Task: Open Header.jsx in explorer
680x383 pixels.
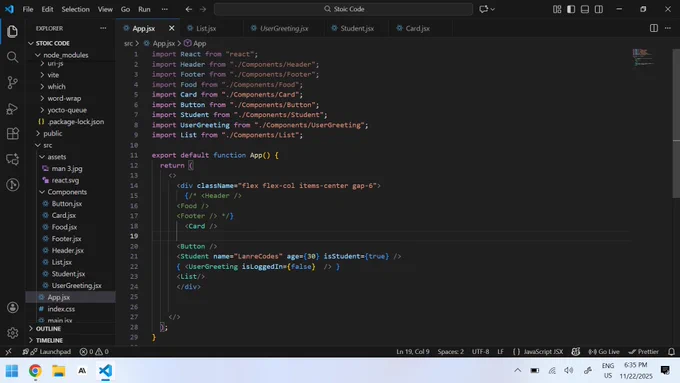Action: (71, 251)
